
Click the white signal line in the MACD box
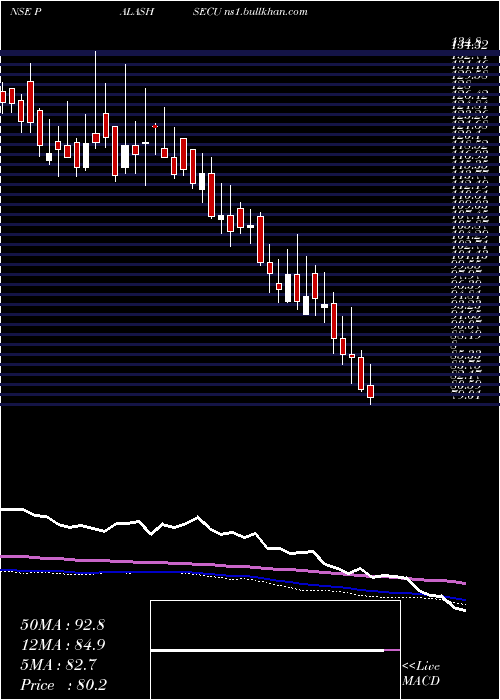click(x=268, y=650)
